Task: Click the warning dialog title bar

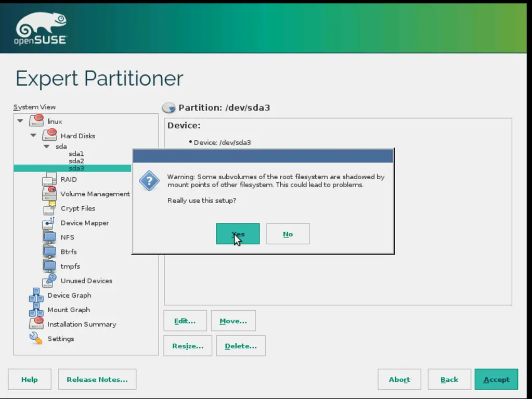Action: click(x=263, y=156)
